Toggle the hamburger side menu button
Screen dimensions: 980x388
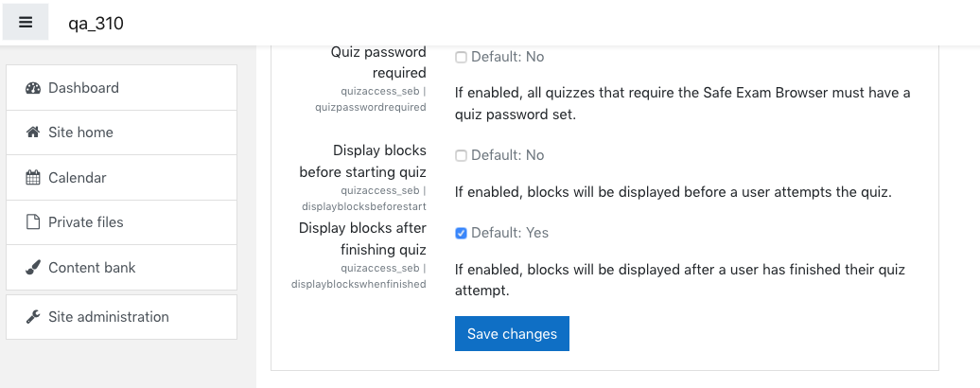pyautogui.click(x=26, y=22)
